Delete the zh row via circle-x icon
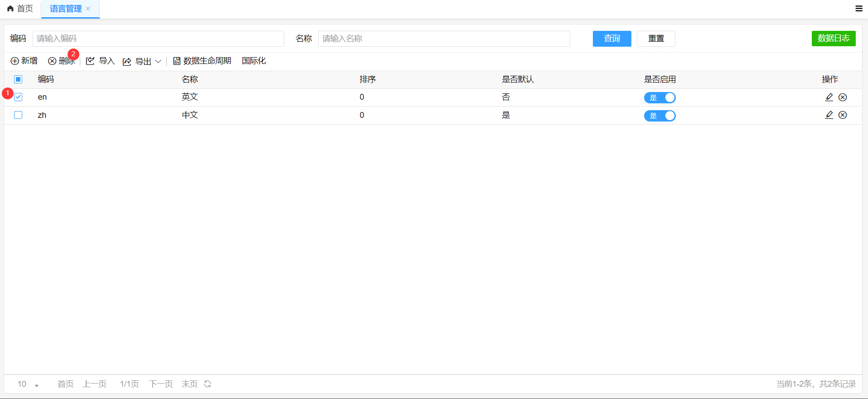The height and width of the screenshot is (399, 868). pyautogui.click(x=843, y=115)
